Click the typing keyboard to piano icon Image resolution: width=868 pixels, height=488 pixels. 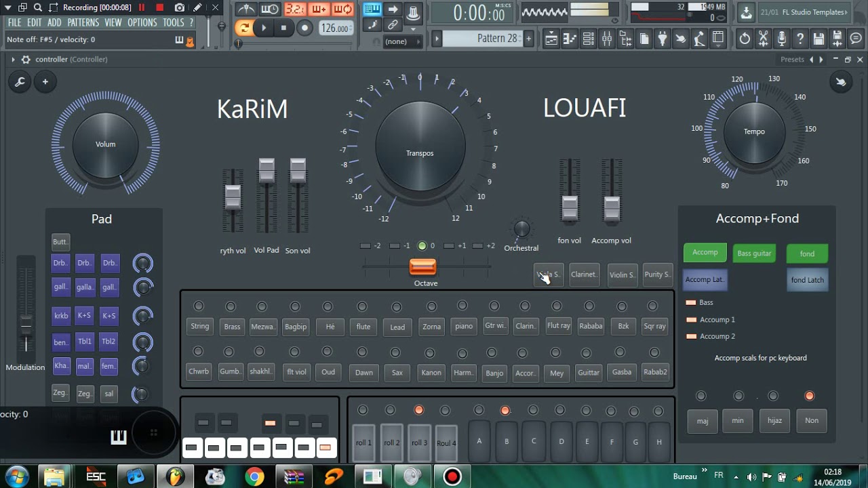pyautogui.click(x=372, y=9)
